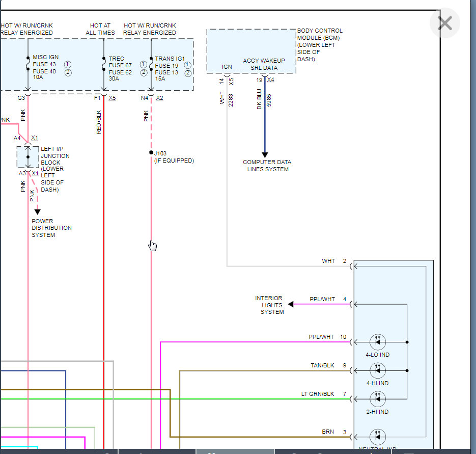Click the 'FUSE 43' text

pos(44,64)
